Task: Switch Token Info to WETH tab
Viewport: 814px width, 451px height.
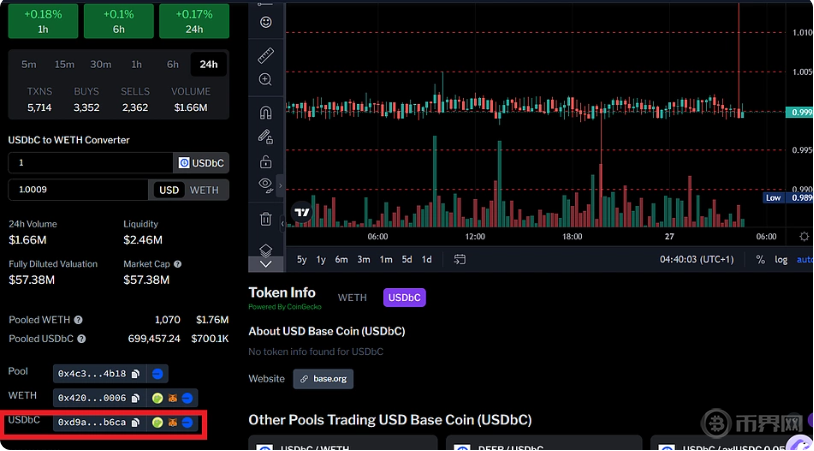Action: click(x=352, y=297)
